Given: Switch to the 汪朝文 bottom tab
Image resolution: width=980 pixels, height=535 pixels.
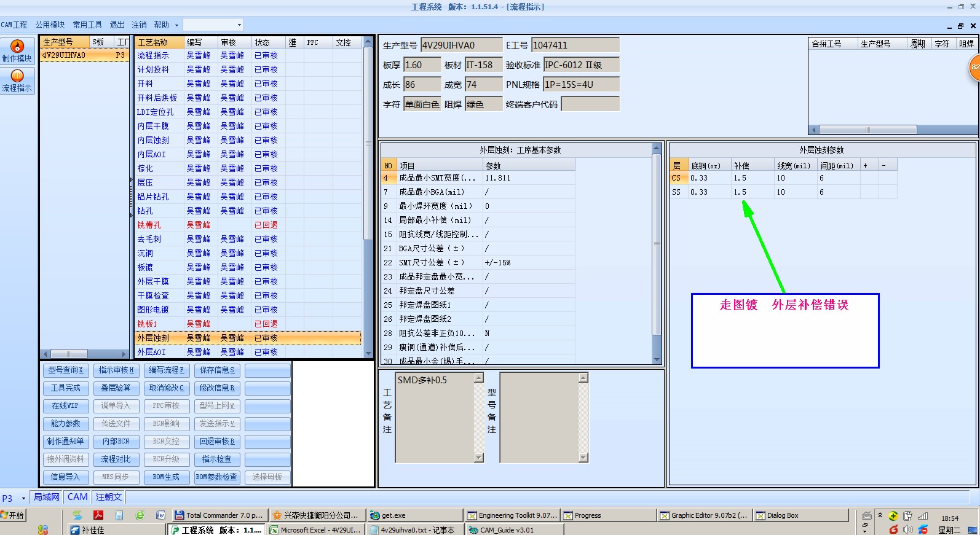Looking at the screenshot, I should tap(109, 497).
